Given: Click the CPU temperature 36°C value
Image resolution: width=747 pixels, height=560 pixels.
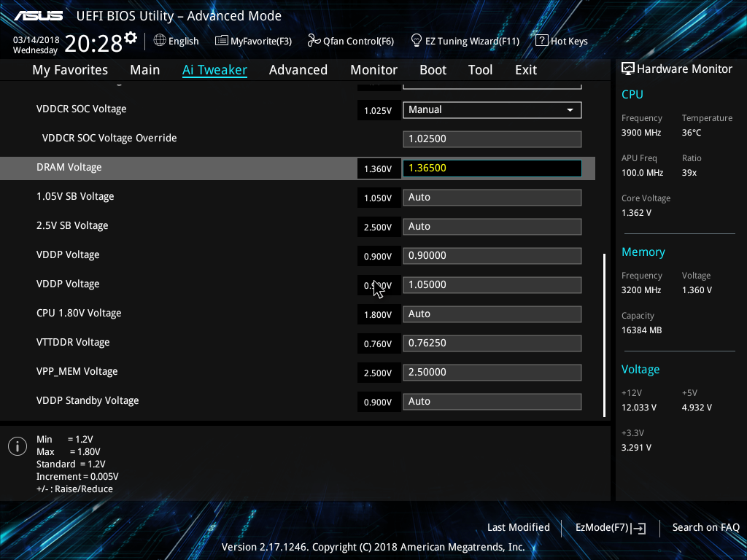Looking at the screenshot, I should click(x=692, y=133).
